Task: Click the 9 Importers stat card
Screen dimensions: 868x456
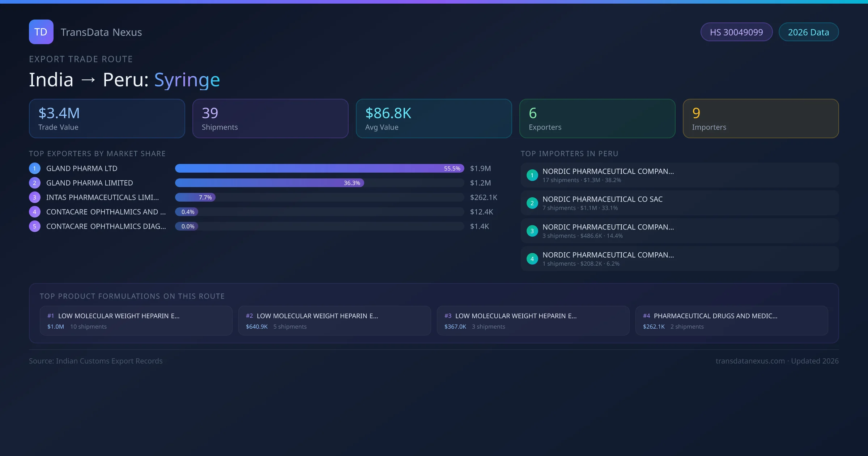Action: (761, 118)
